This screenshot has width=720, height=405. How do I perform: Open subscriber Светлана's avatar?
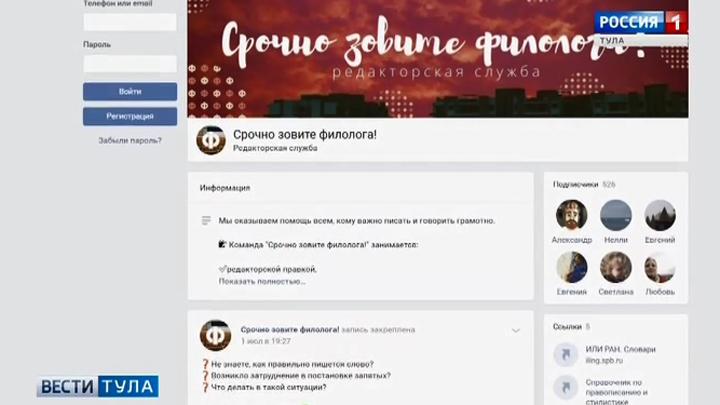click(616, 267)
